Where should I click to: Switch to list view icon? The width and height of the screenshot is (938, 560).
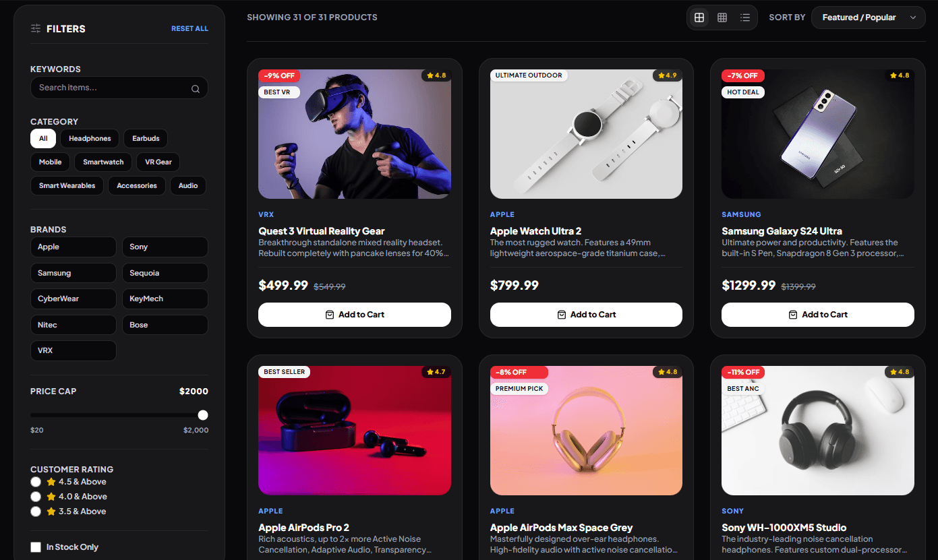tap(744, 18)
